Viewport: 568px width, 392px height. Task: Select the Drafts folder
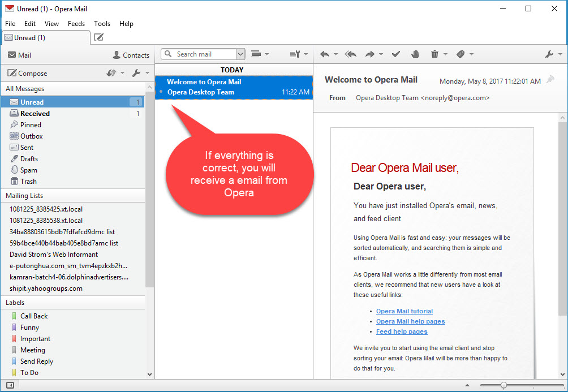click(73, 159)
